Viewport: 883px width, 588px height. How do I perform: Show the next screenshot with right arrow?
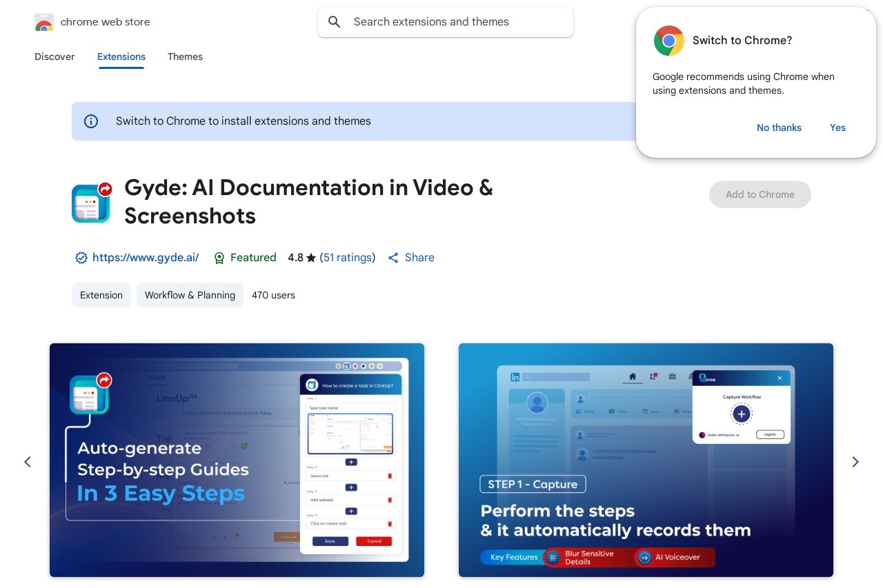tap(855, 462)
